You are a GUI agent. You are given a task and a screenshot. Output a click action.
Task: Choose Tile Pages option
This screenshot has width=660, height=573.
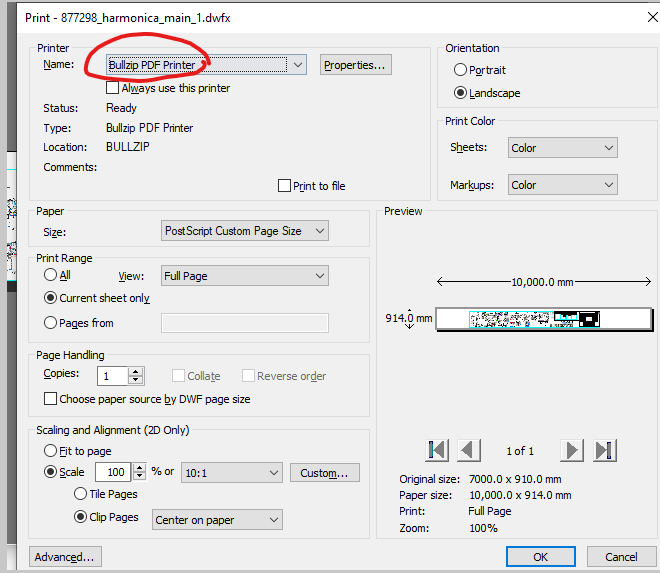coord(80,493)
